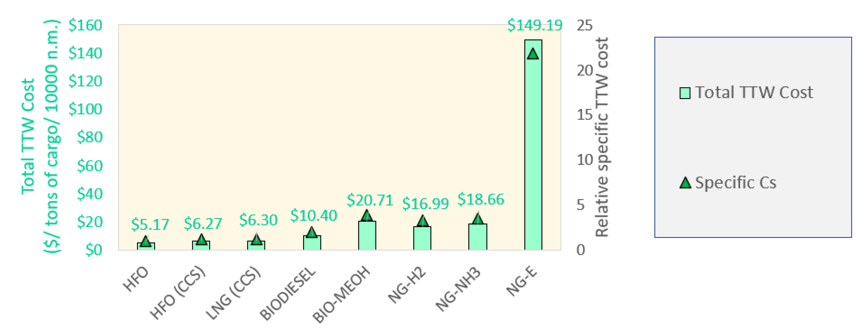Click the BIODIESEL triangle data marker
Image resolution: width=868 pixels, height=333 pixels.
point(312,232)
